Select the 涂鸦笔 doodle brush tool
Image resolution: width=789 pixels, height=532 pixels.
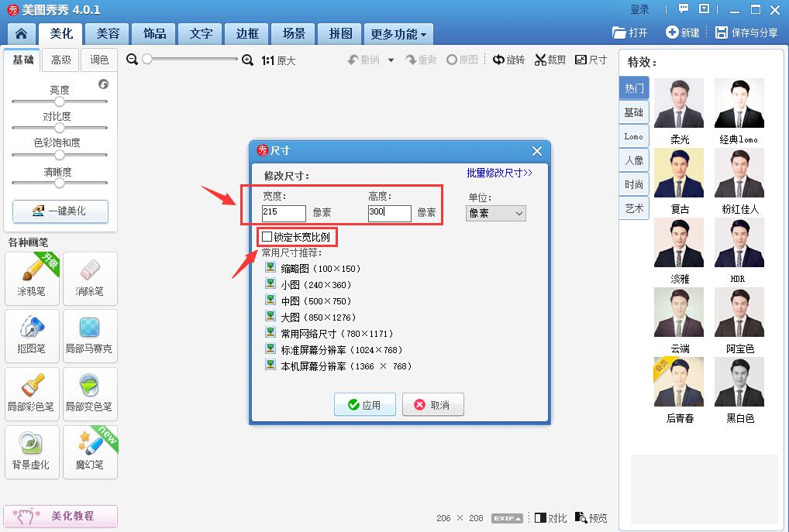pos(31,278)
